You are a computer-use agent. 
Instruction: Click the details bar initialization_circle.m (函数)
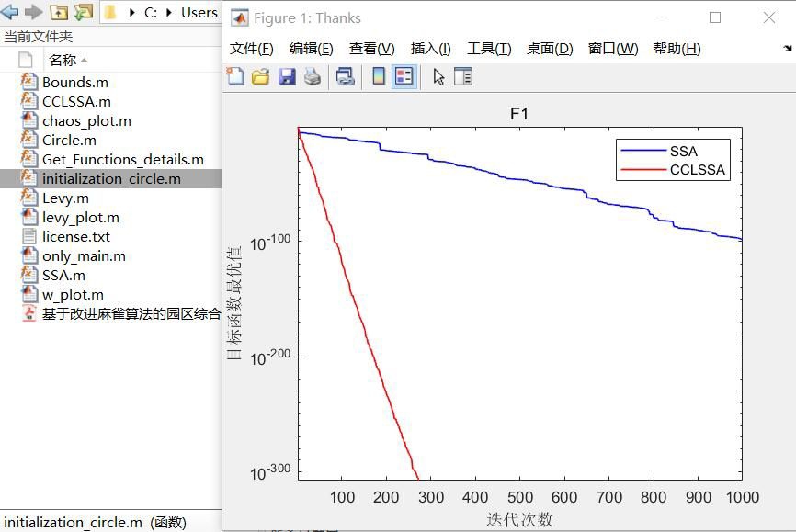[95, 523]
